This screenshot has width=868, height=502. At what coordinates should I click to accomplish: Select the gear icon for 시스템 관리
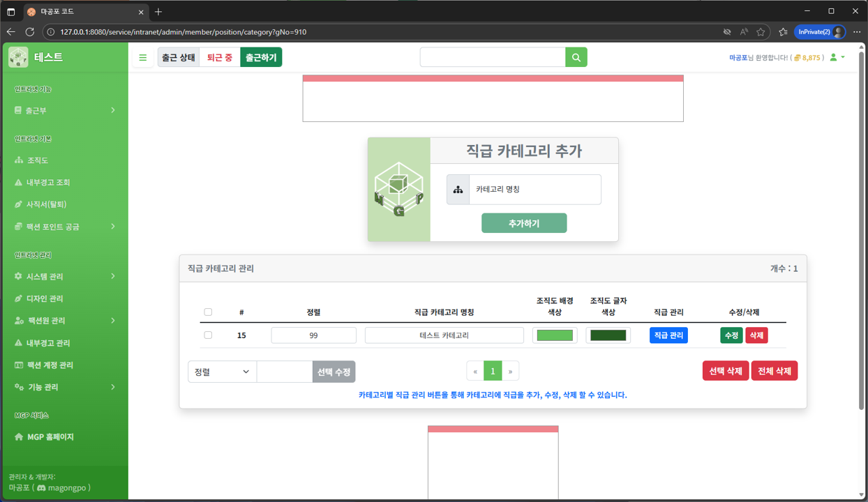tap(17, 275)
